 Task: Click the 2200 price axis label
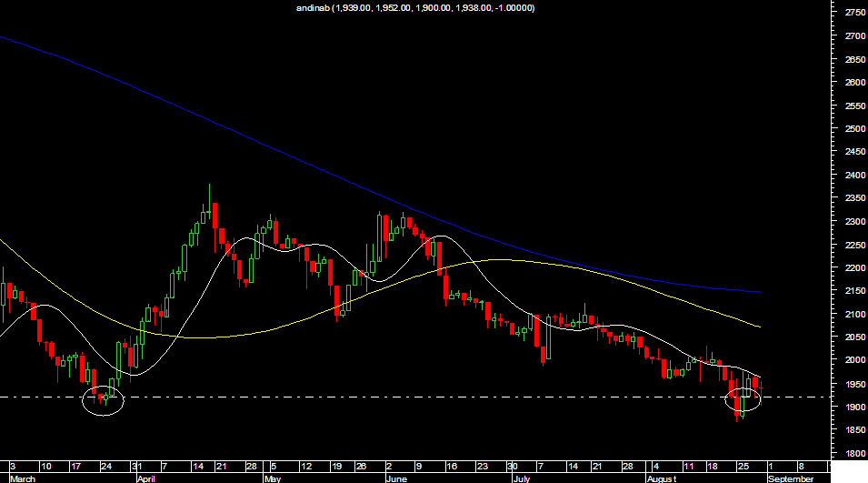pos(855,267)
